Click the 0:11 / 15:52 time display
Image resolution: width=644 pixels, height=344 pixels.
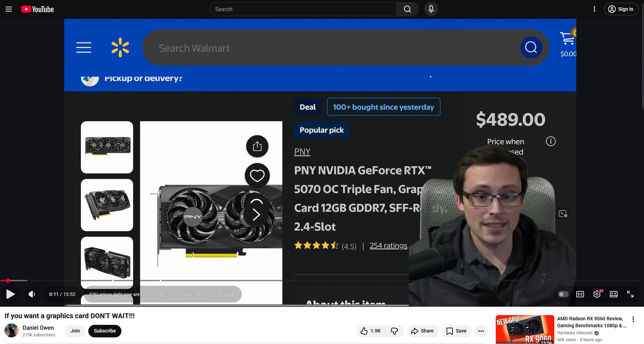62,294
